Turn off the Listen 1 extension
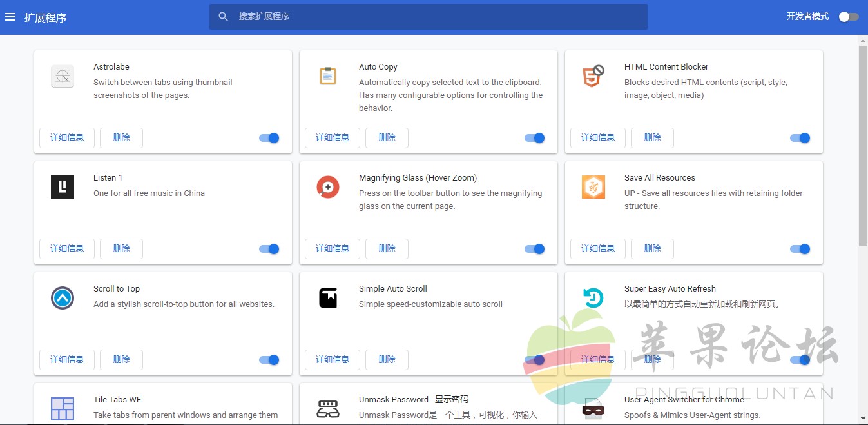 point(269,249)
